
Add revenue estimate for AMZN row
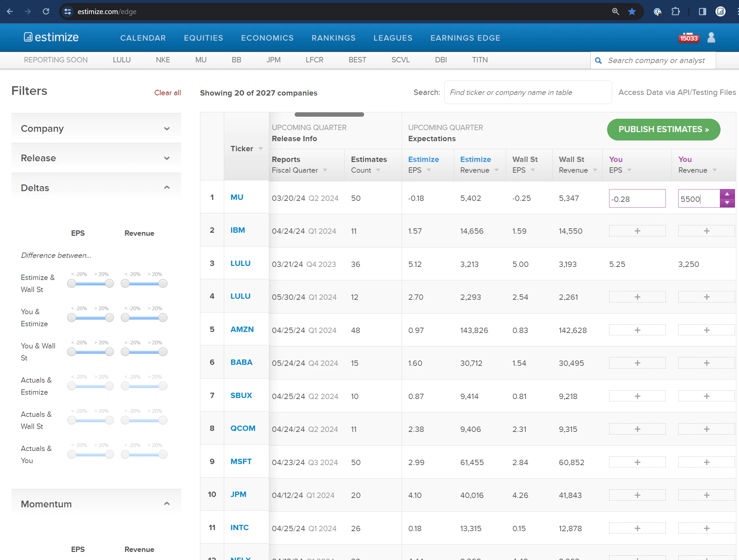click(706, 330)
